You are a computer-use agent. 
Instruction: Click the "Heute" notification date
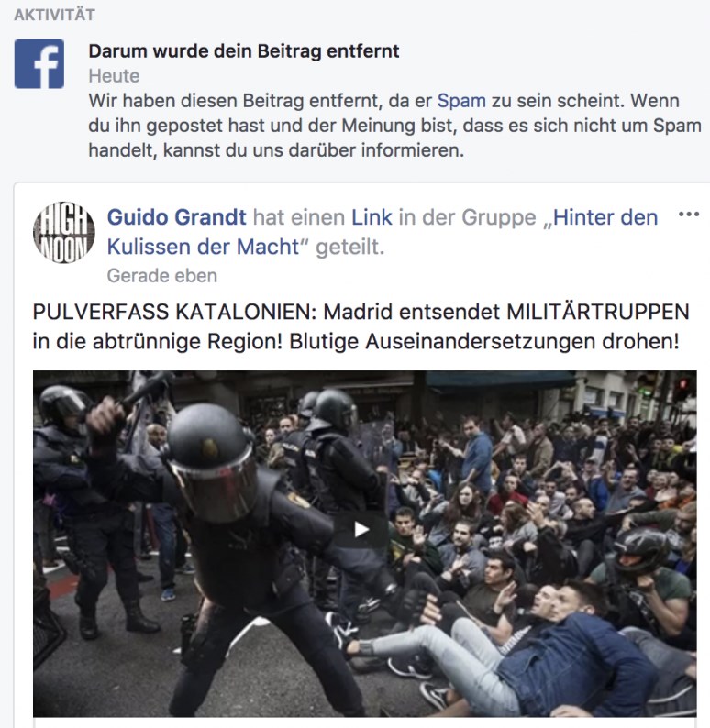coord(115,76)
